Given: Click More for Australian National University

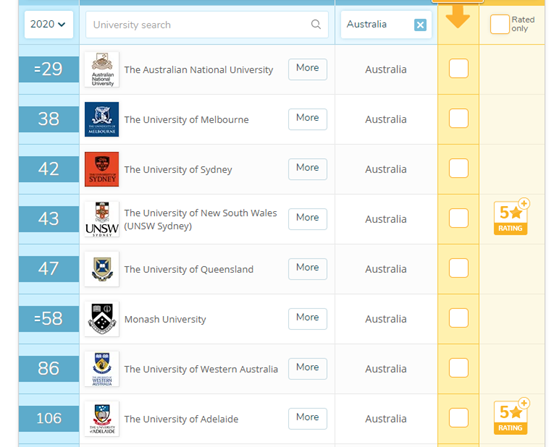Looking at the screenshot, I should pyautogui.click(x=307, y=69).
